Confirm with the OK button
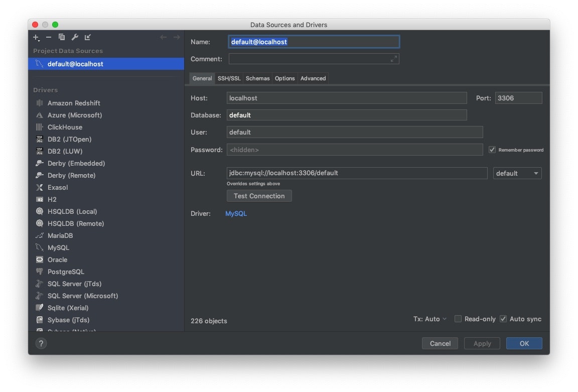Image resolution: width=578 pixels, height=392 pixels. point(524,343)
